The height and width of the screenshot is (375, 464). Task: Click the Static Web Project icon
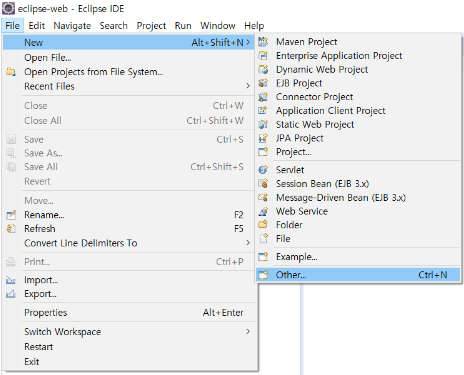click(263, 124)
